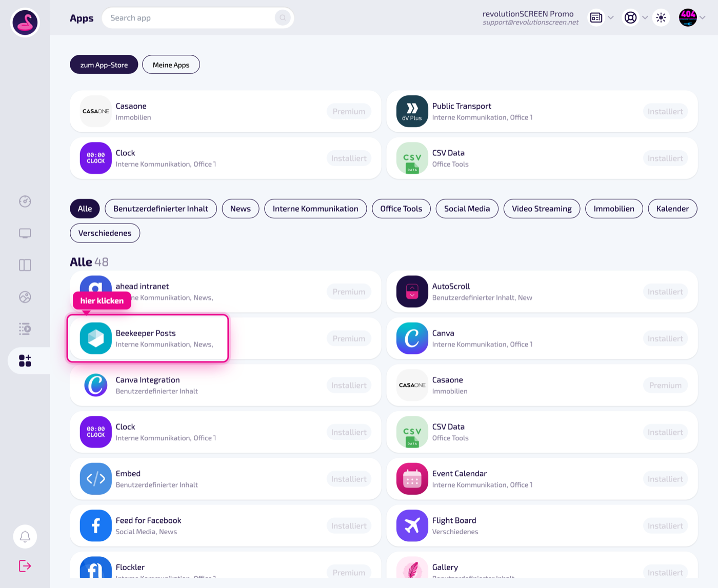Open the playlist icon in sidebar

tap(25, 329)
